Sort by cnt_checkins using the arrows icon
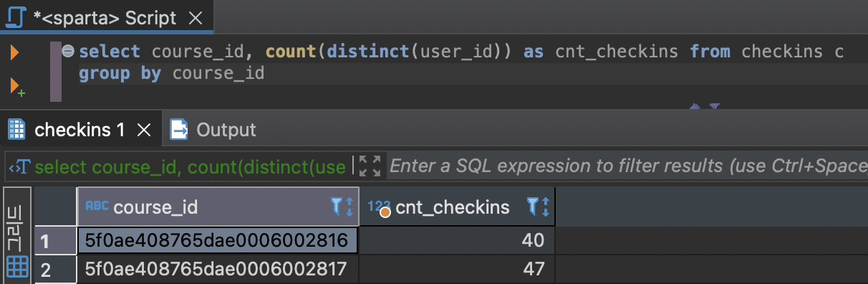This screenshot has height=284, width=868. click(546, 207)
